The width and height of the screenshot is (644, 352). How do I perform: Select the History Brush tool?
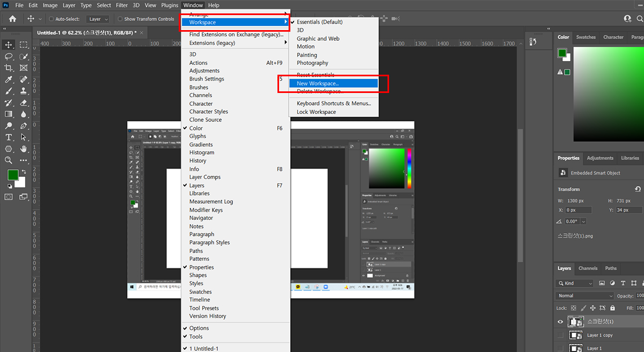[9, 103]
